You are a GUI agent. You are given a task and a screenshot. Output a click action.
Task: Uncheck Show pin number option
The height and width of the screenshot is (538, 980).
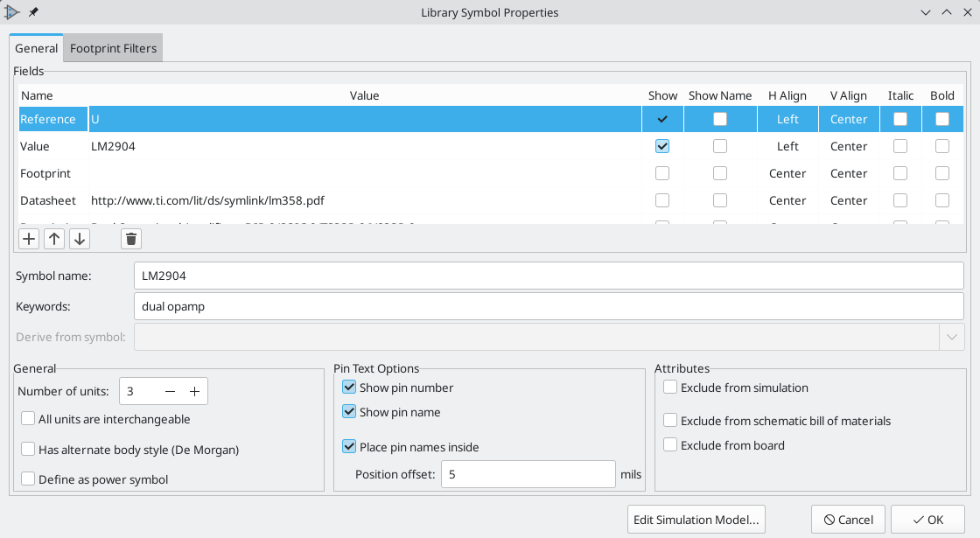pyautogui.click(x=349, y=388)
